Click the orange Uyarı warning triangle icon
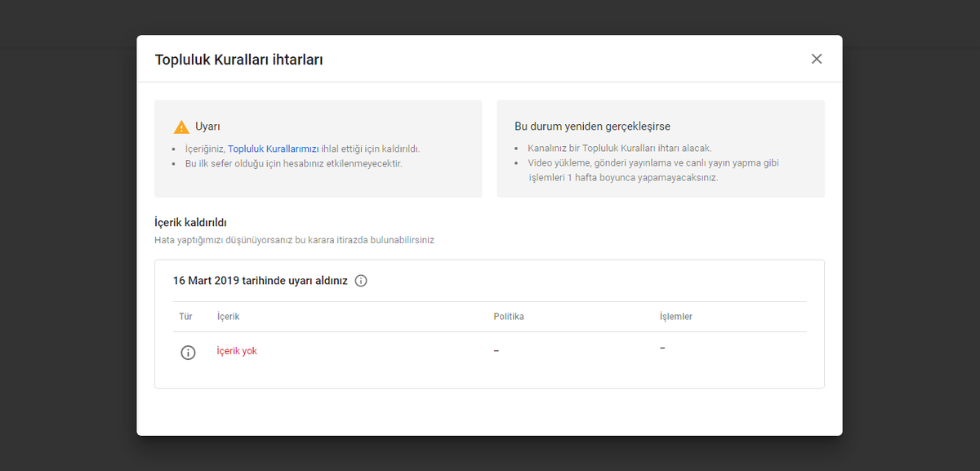This screenshot has height=471, width=980. (x=181, y=127)
